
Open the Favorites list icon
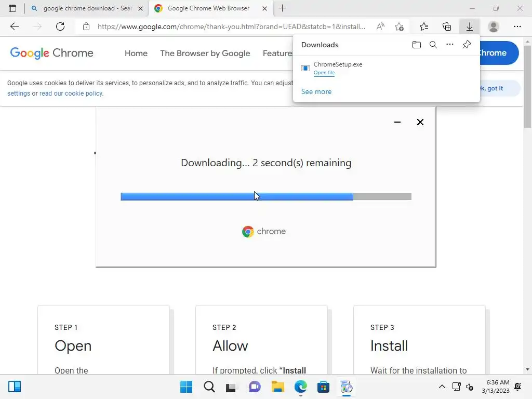(424, 26)
